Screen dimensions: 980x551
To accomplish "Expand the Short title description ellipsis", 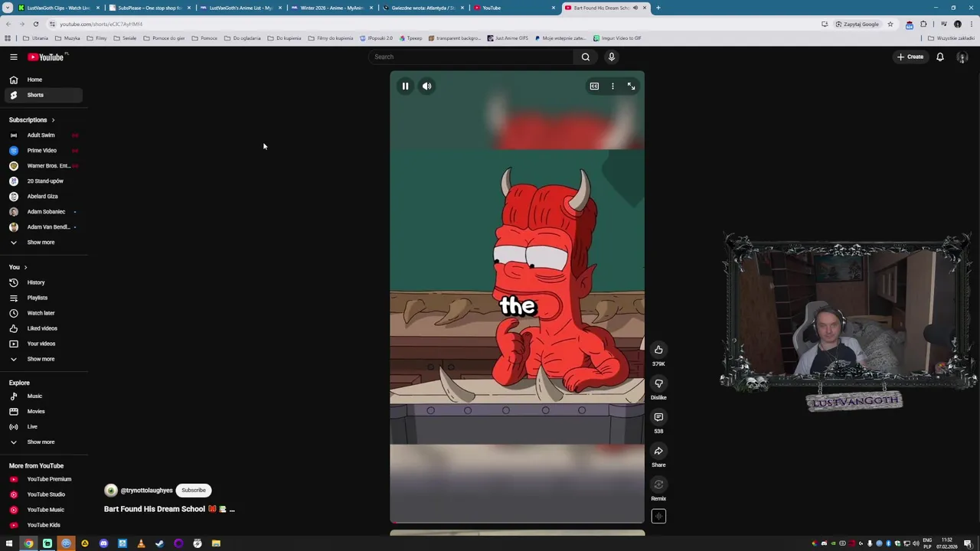I will tap(232, 510).
